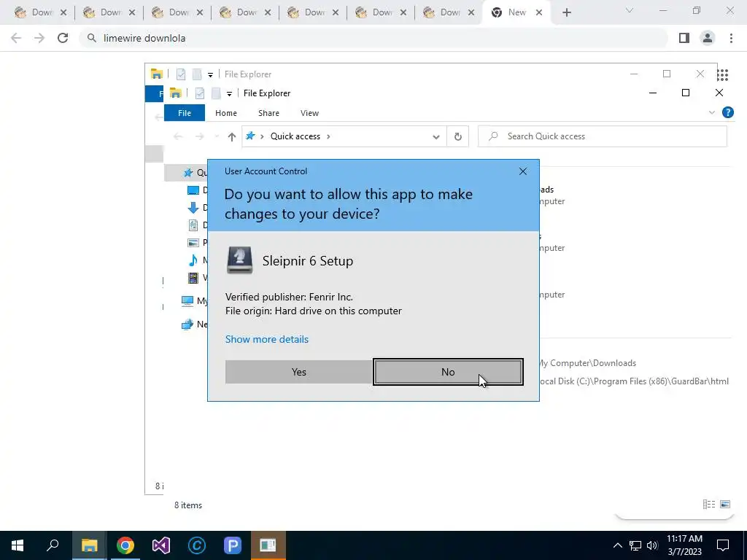Viewport: 747px width, 560px height.
Task: Open Chrome profile avatar
Action: coord(708,38)
